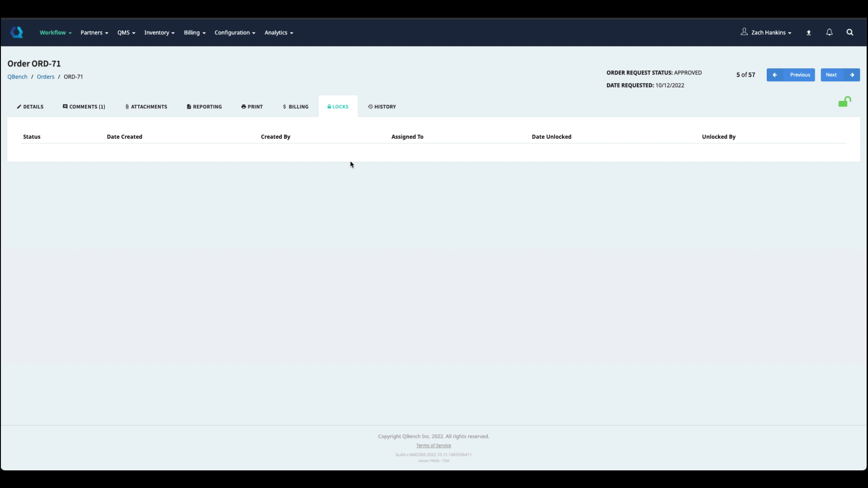Click the search magnifier icon
Viewport: 868px width, 488px height.
pyautogui.click(x=849, y=33)
